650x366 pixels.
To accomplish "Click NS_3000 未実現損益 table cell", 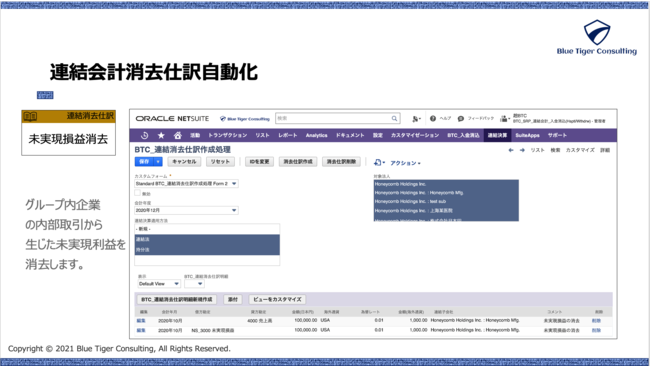I will tap(213, 330).
